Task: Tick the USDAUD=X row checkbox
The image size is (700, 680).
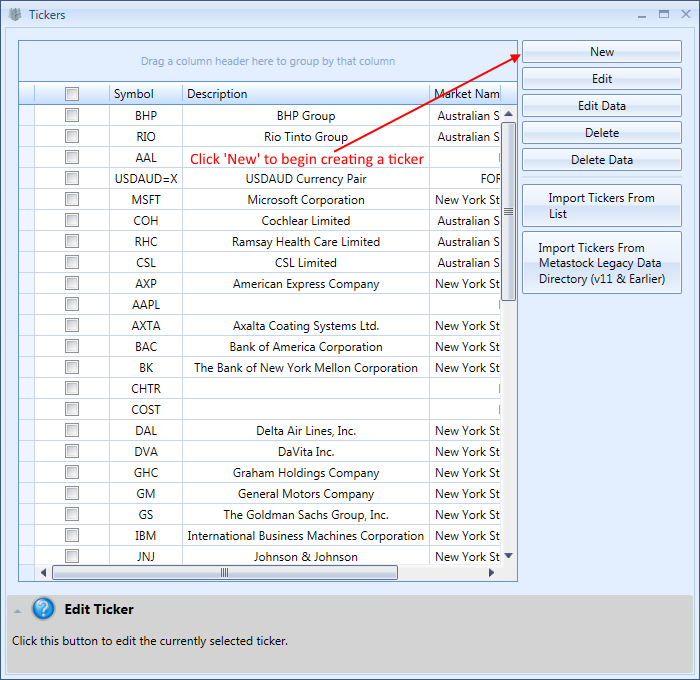Action: [72, 178]
